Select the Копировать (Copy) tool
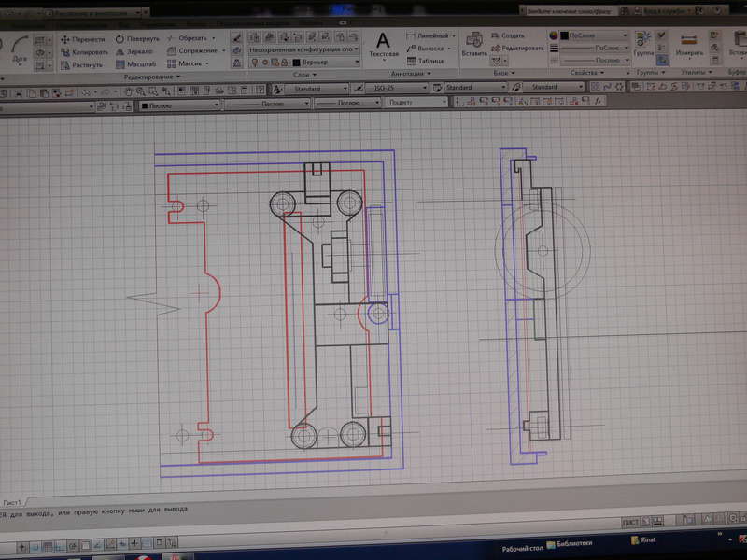747x560 pixels. pos(85,52)
